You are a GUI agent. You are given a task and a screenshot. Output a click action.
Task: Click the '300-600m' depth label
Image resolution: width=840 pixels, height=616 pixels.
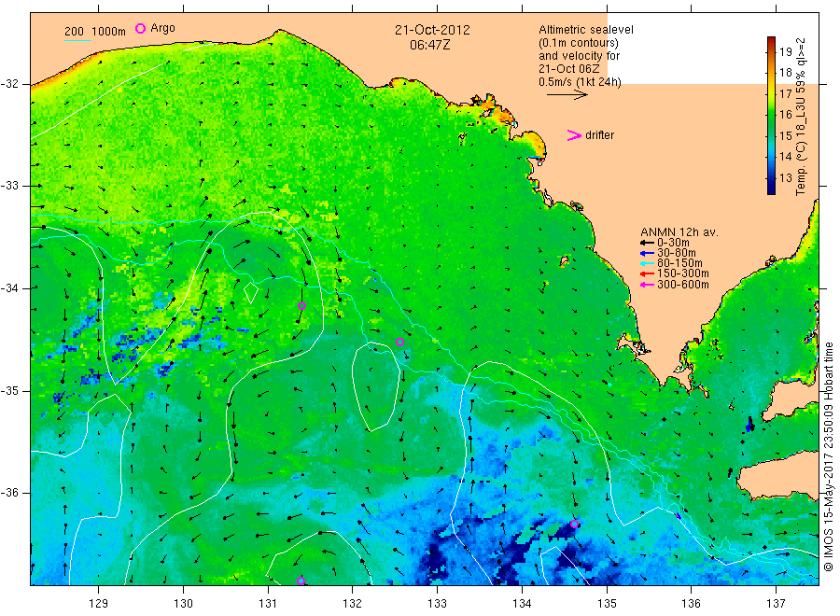[683, 285]
